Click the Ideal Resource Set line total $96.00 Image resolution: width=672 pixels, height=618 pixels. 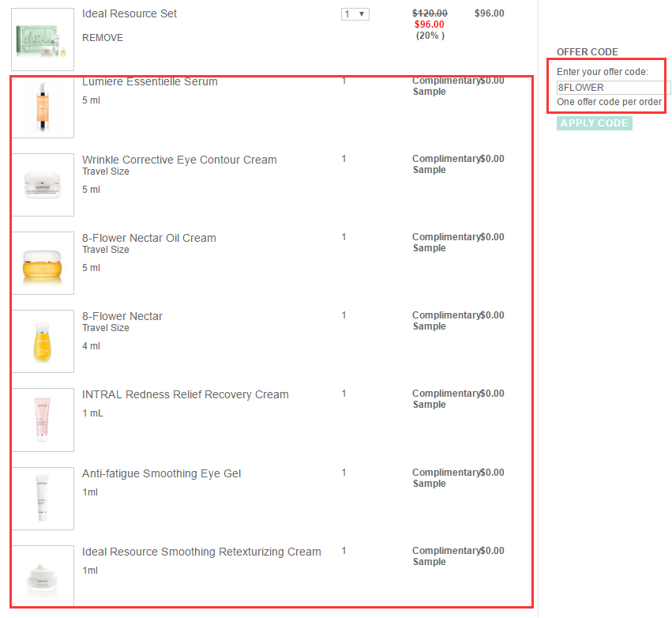[490, 13]
